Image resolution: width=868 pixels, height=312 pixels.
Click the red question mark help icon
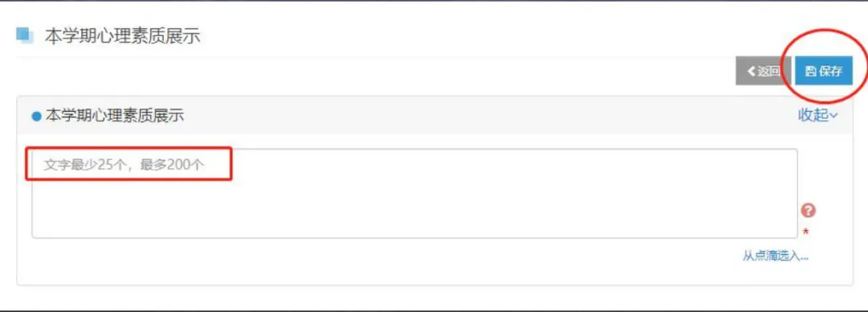[x=809, y=211]
